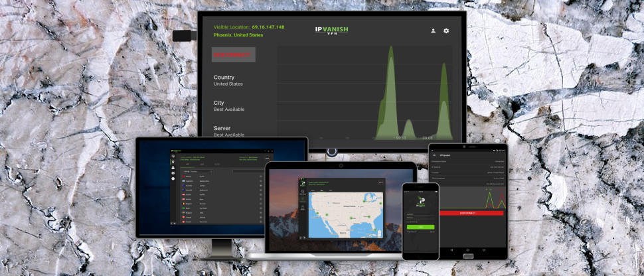Open the account profile icon on TV app
The width and height of the screenshot is (644, 276).
[433, 31]
